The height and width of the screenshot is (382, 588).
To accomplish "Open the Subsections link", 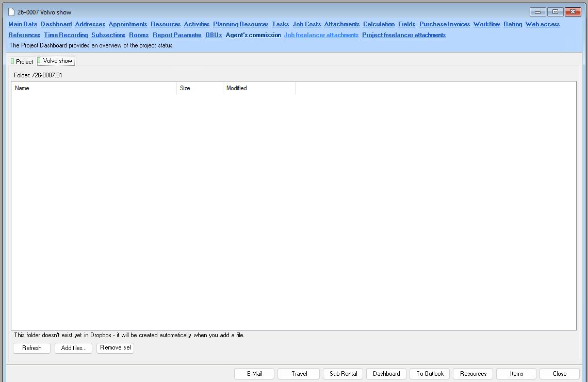I will coord(108,35).
